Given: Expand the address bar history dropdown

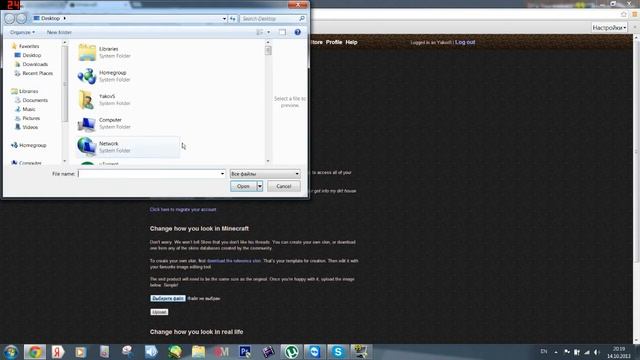Looking at the screenshot, I should point(224,18).
